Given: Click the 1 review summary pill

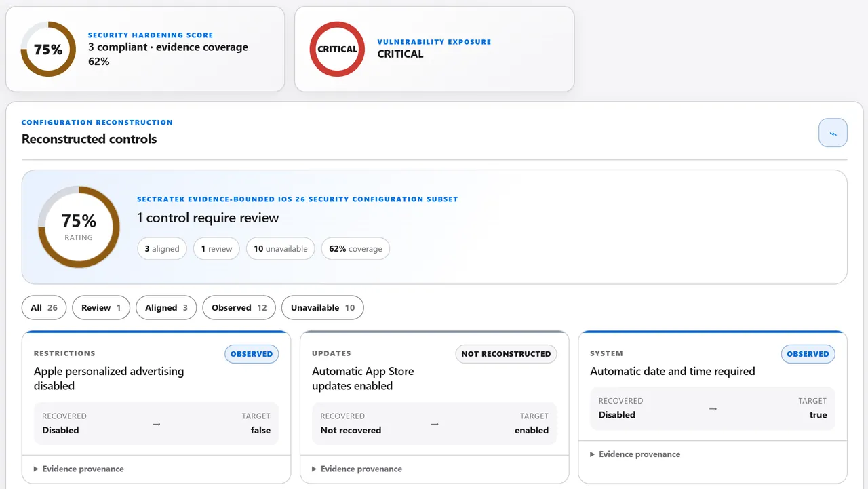Looking at the screenshot, I should pyautogui.click(x=216, y=249).
